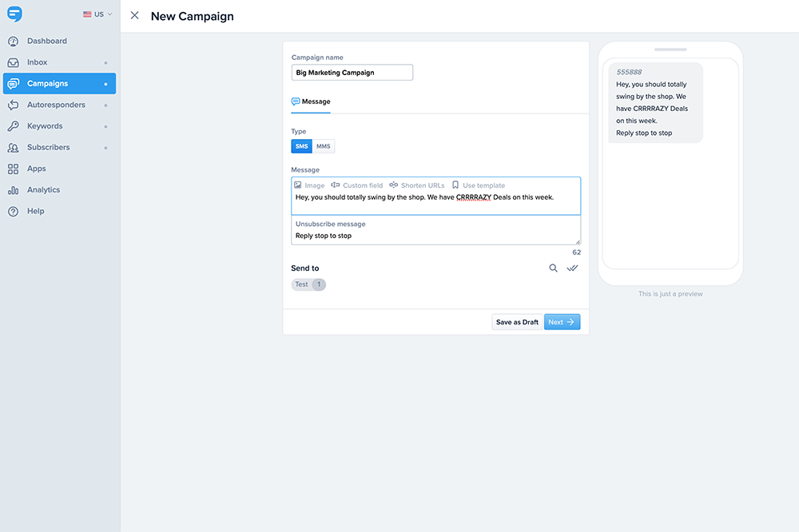
Task: Insert a Custom field into the message
Action: point(356,185)
